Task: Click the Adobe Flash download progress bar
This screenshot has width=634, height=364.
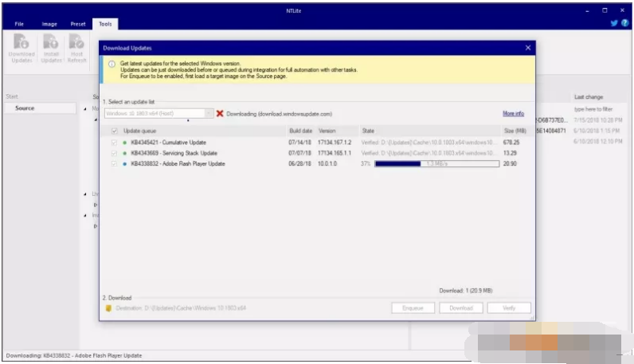Action: point(436,163)
